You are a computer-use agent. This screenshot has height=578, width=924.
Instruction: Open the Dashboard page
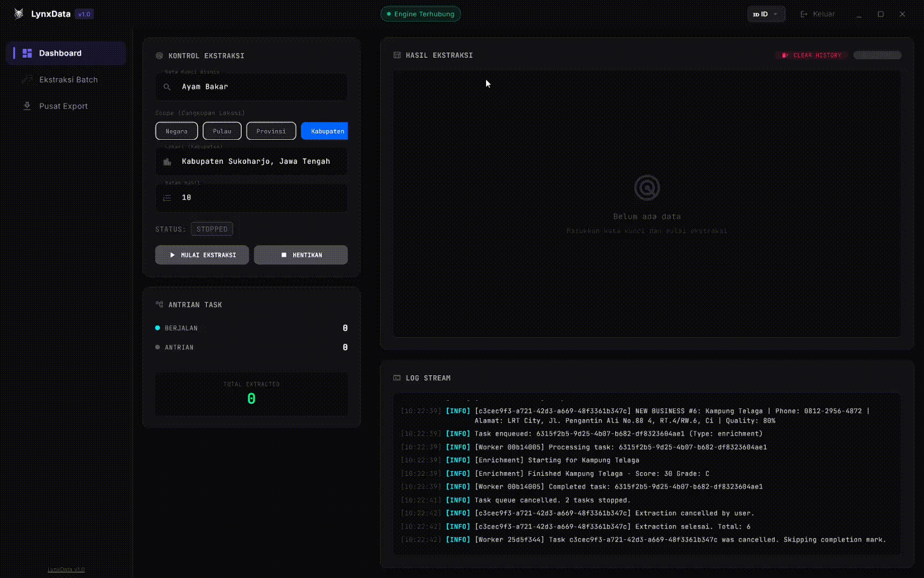click(66, 53)
